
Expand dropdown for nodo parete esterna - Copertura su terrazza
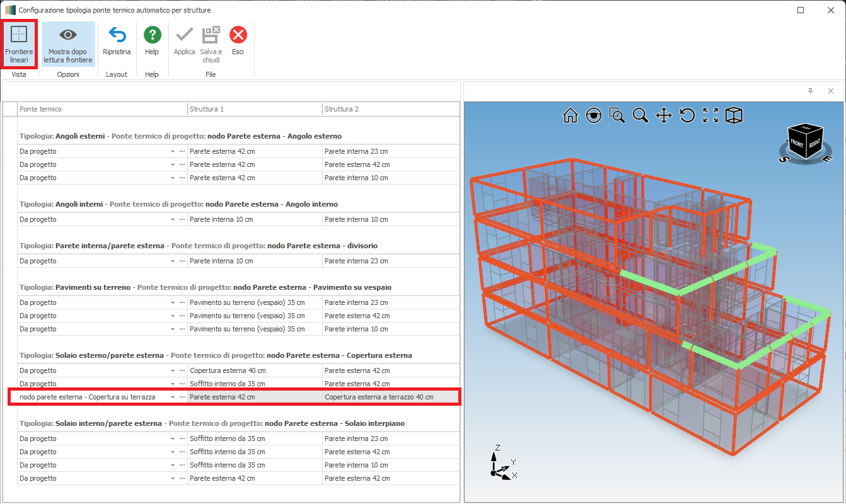pos(173,398)
